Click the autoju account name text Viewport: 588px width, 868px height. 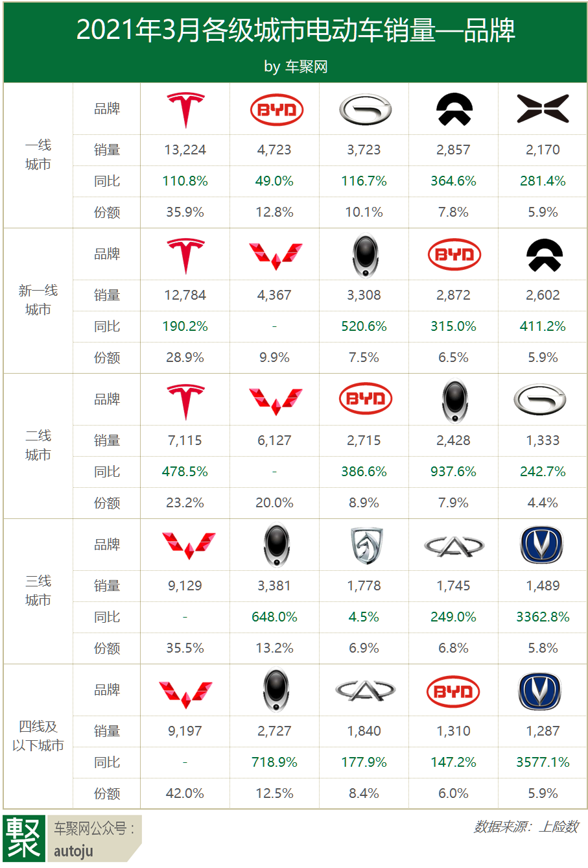pos(73,850)
